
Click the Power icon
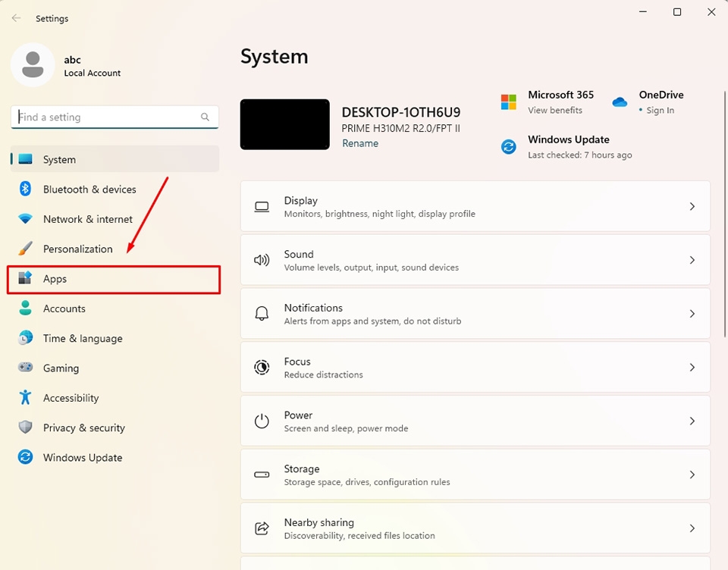click(x=262, y=421)
